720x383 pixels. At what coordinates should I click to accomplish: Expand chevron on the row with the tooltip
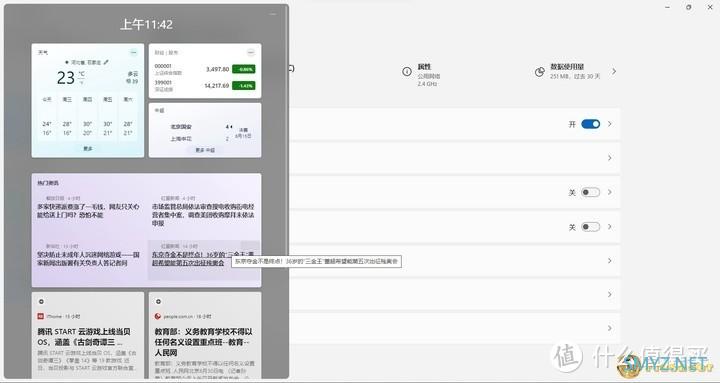click(x=610, y=261)
